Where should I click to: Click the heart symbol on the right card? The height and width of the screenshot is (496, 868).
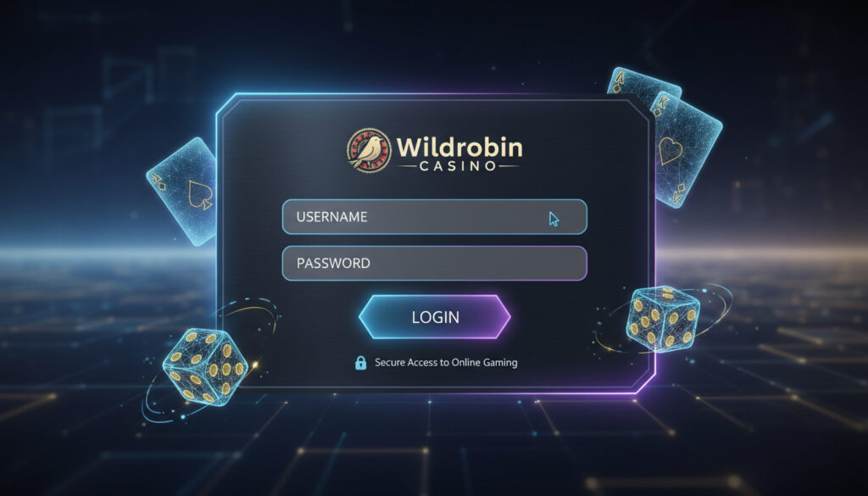coord(670,150)
